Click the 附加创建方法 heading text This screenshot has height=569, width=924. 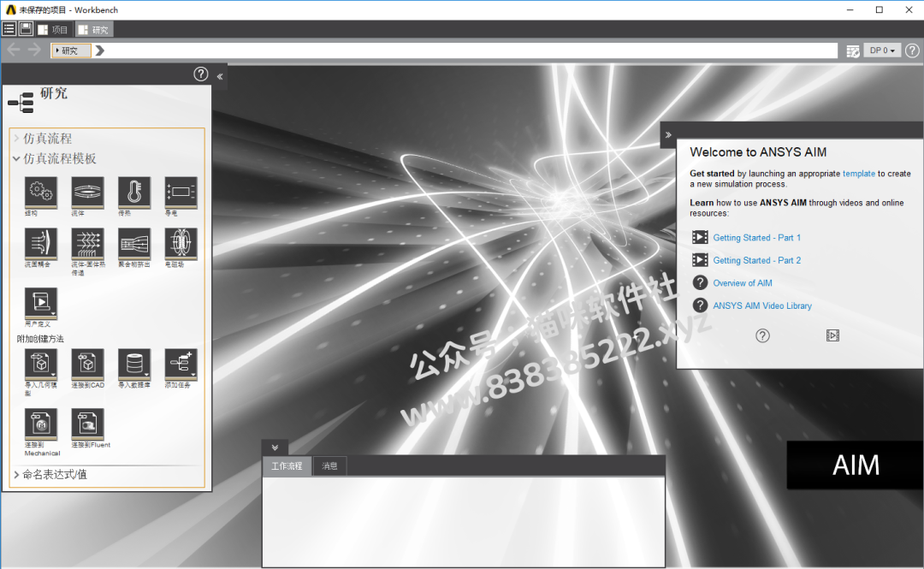[x=40, y=339]
